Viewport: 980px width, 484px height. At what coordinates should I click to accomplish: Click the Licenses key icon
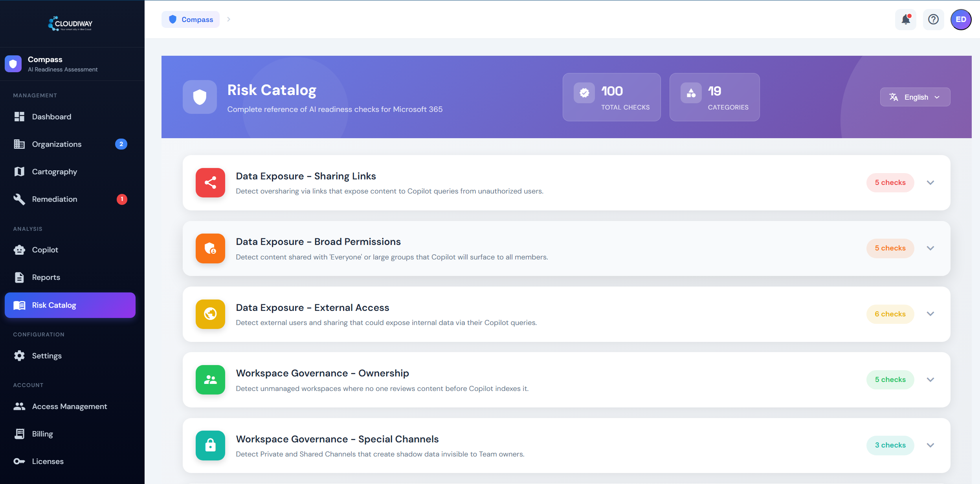[x=19, y=461]
